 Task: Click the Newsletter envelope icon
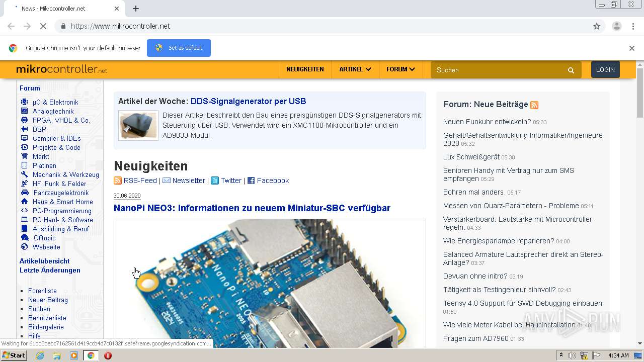167,180
